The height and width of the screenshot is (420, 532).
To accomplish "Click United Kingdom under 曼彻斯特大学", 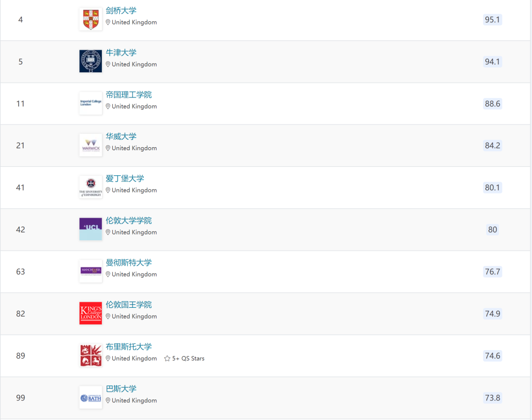I will 134,274.
